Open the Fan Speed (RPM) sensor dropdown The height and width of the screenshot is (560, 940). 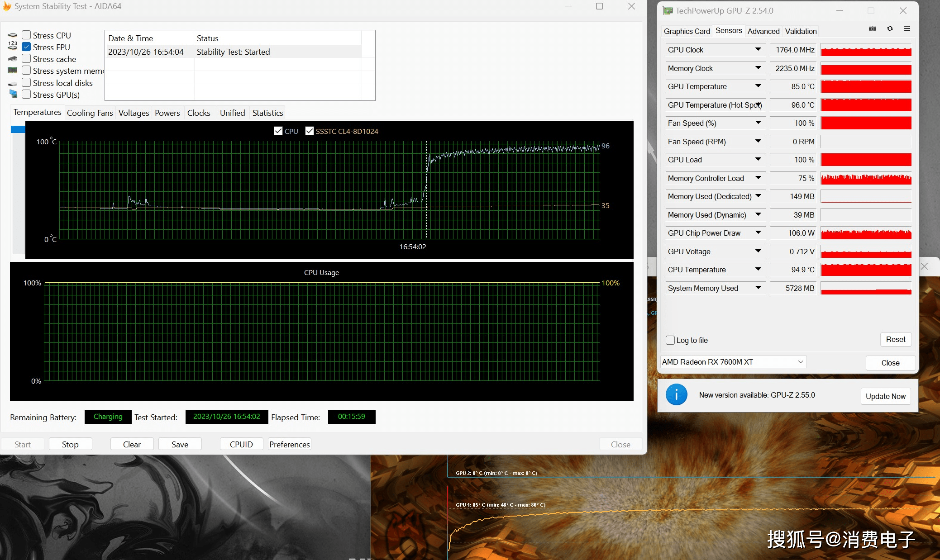click(x=758, y=141)
